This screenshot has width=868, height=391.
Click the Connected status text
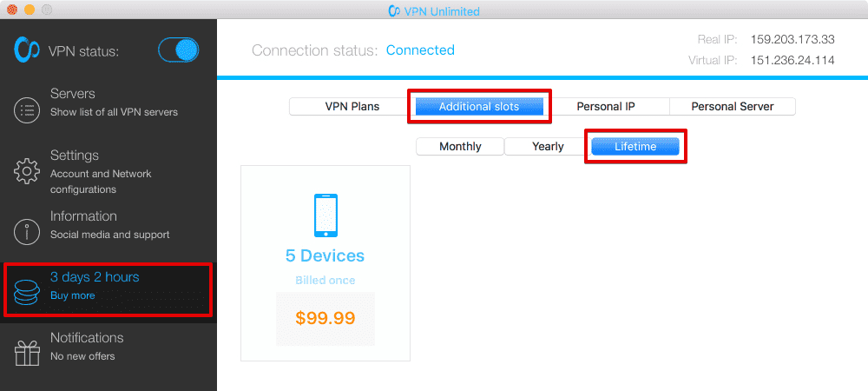[x=420, y=50]
